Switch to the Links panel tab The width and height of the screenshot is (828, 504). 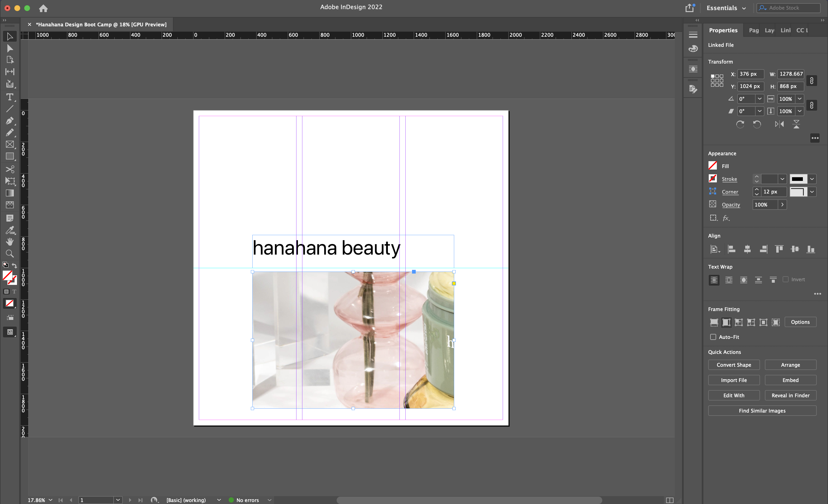(x=785, y=30)
